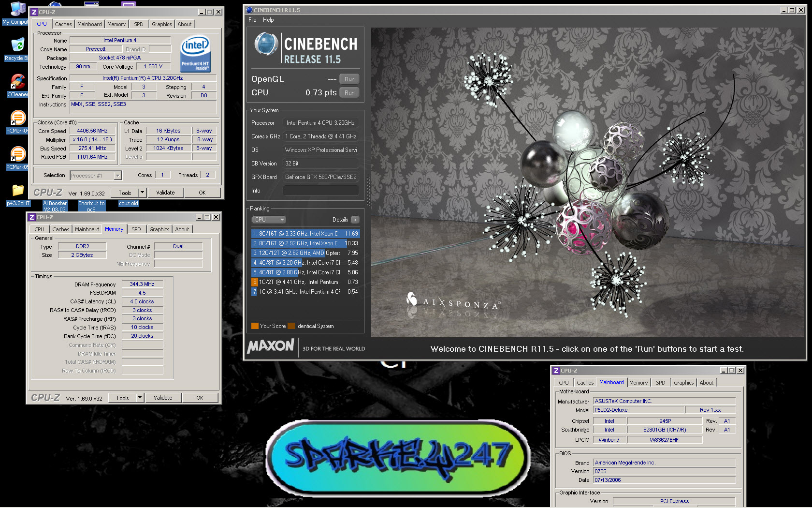Click the Cinebench sphere logo icon
This screenshot has height=508, width=812.
coord(266,45)
